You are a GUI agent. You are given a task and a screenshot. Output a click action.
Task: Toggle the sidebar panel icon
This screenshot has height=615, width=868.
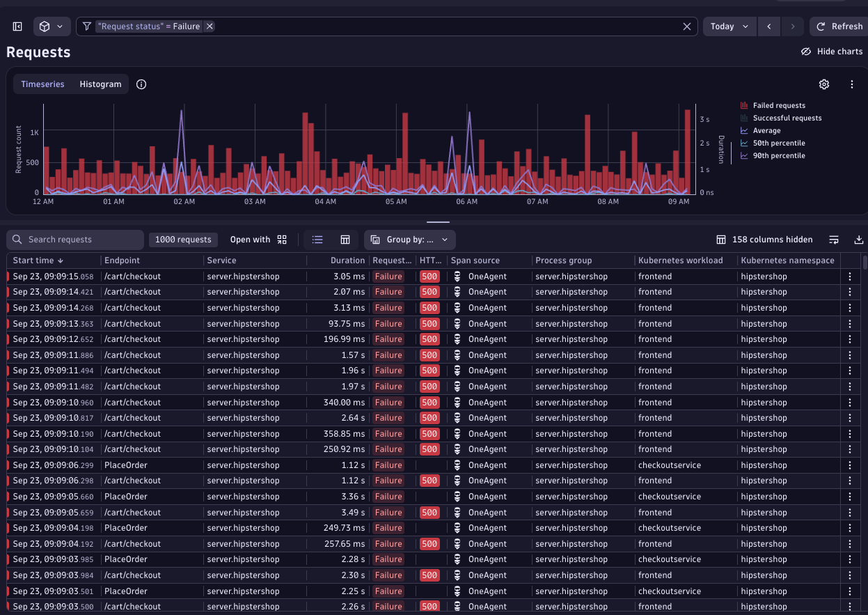(18, 26)
